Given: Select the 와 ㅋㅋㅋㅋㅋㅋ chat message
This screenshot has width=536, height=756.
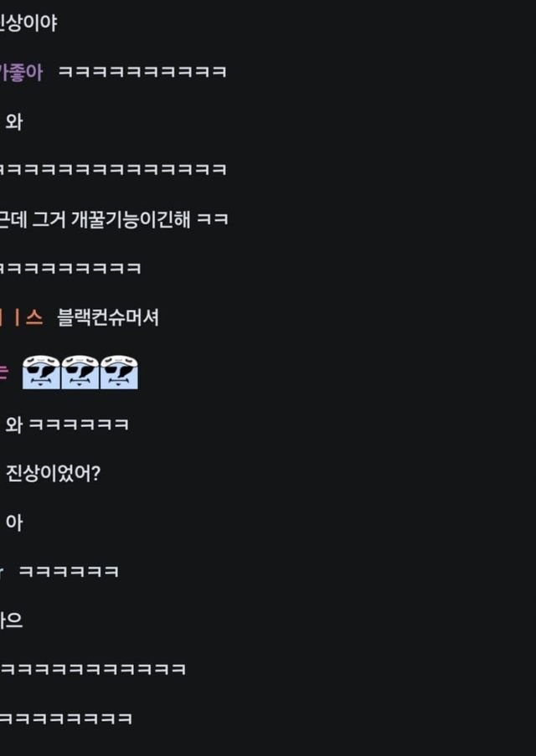Looking at the screenshot, I should (67, 424).
